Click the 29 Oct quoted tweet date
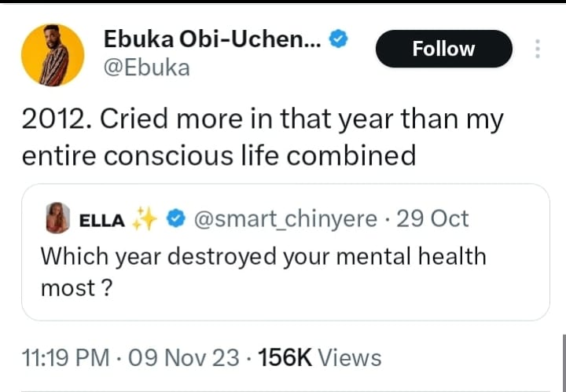The image size is (566, 392). [433, 219]
